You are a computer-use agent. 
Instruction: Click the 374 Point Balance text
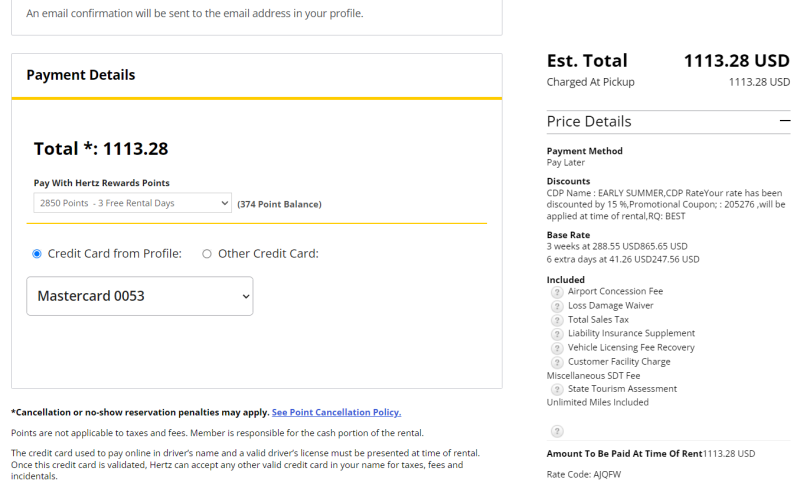(x=279, y=204)
